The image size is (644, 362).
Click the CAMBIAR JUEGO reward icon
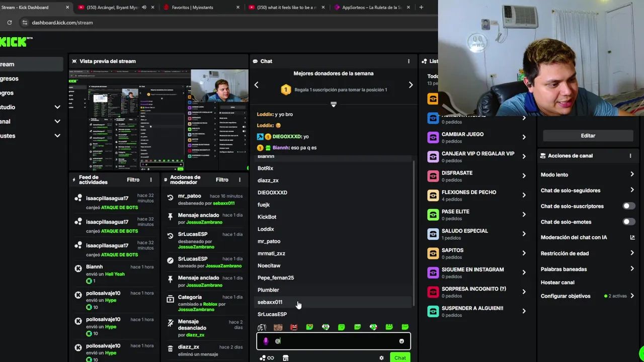click(x=433, y=137)
